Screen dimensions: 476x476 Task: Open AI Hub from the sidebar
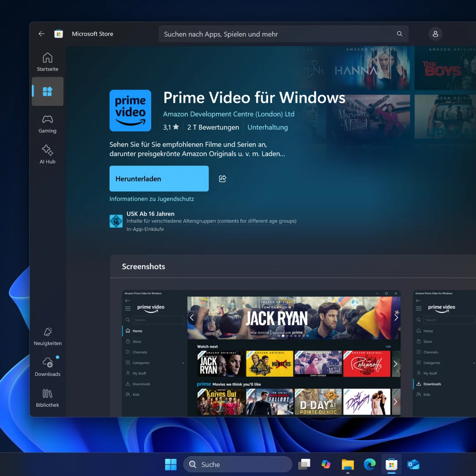48,154
